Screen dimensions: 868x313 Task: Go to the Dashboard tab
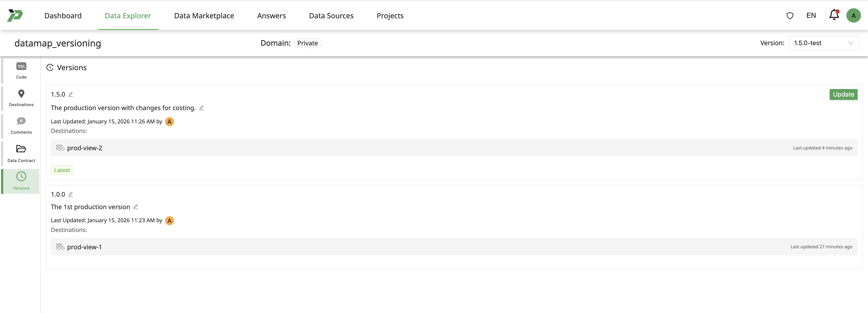point(63,16)
